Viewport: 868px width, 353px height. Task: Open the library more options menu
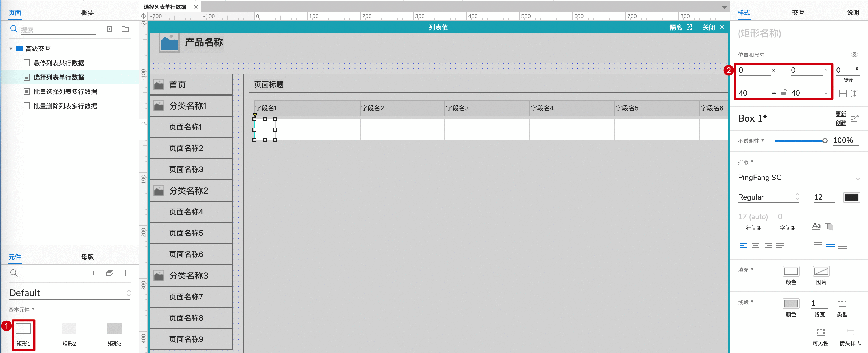click(125, 273)
